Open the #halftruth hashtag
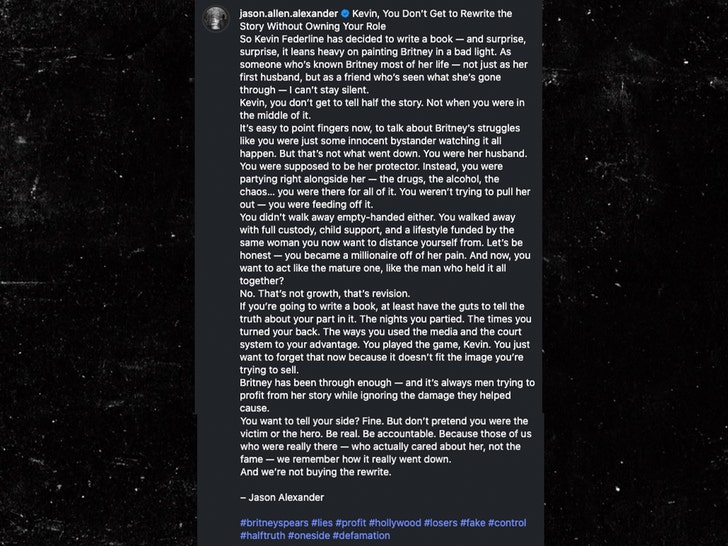Viewport: 728px width, 546px height. pos(262,536)
